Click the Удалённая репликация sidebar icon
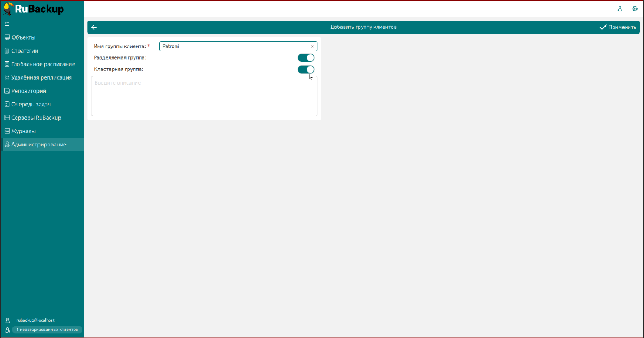Screen dimensions: 644x338 point(7,77)
